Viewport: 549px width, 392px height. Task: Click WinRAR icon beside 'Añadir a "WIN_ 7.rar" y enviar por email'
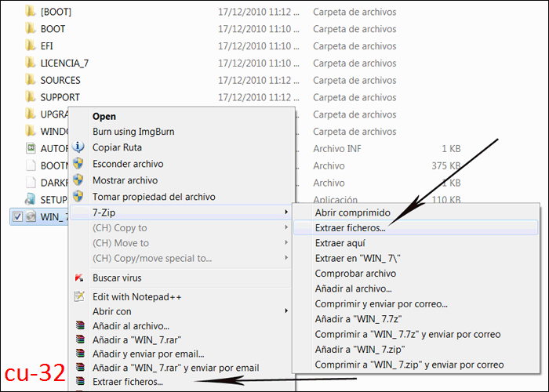click(x=81, y=368)
